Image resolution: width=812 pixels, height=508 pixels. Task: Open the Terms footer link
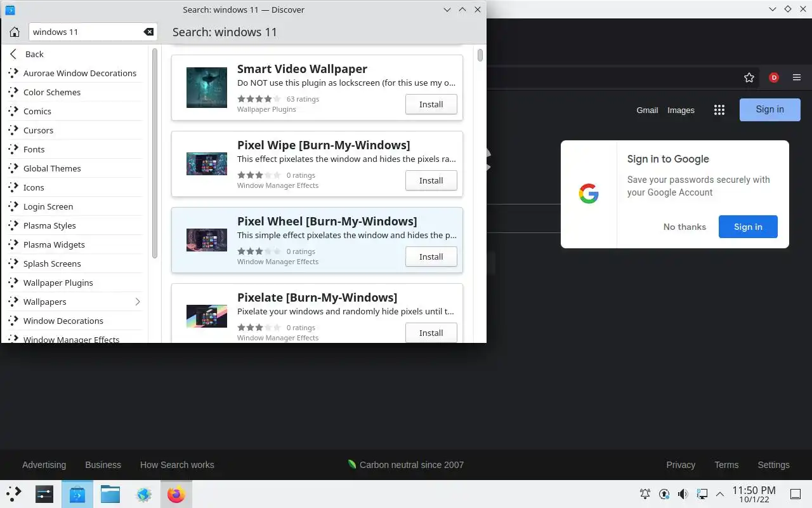point(726,465)
